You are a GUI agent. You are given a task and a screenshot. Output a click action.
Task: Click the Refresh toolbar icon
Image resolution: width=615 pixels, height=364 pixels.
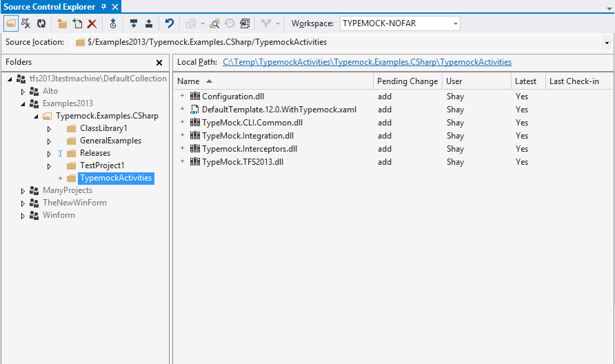pyautogui.click(x=41, y=23)
